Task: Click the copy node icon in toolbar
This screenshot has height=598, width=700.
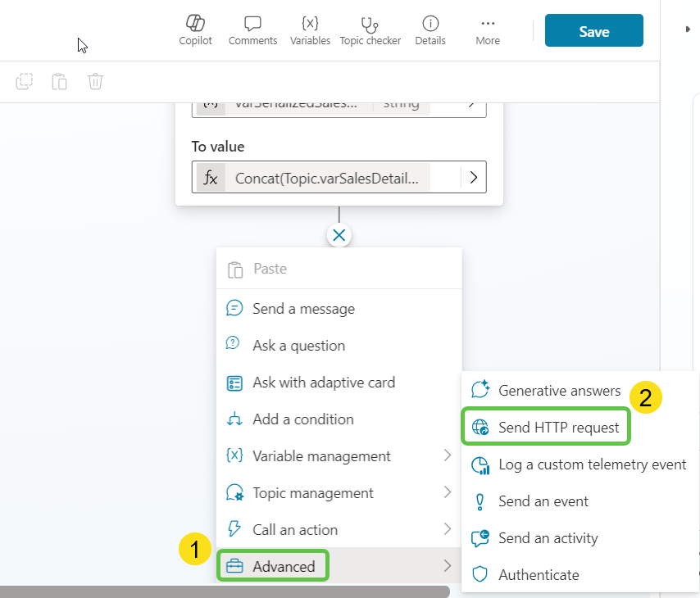Action: [x=25, y=81]
